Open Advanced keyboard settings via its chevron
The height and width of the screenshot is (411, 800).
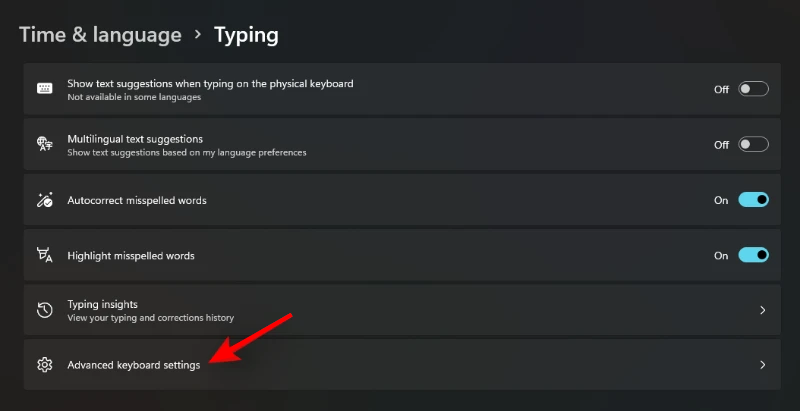pos(762,365)
